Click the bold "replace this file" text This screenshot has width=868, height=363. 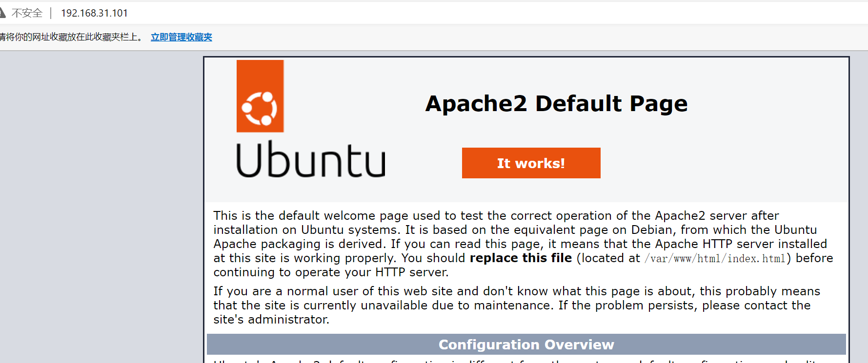point(521,258)
